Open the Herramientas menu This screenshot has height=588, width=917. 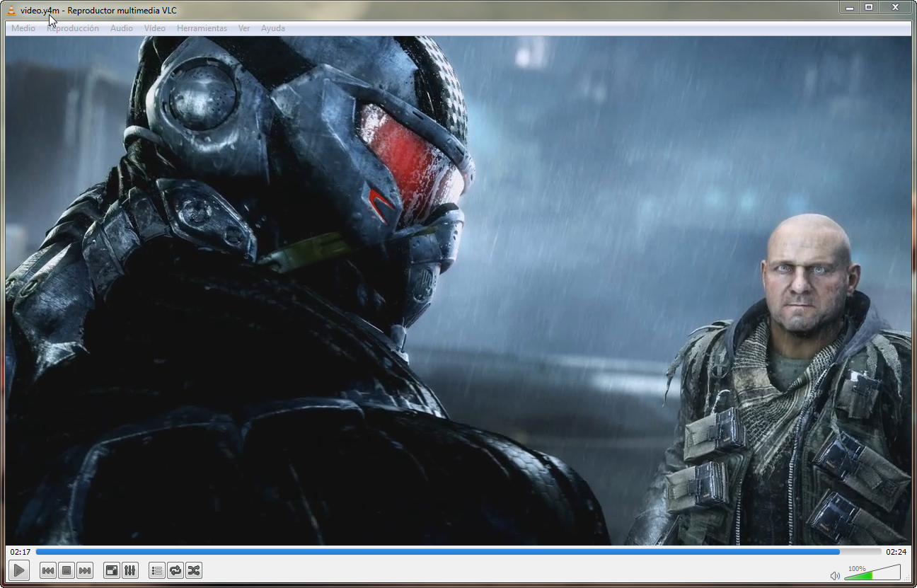202,28
